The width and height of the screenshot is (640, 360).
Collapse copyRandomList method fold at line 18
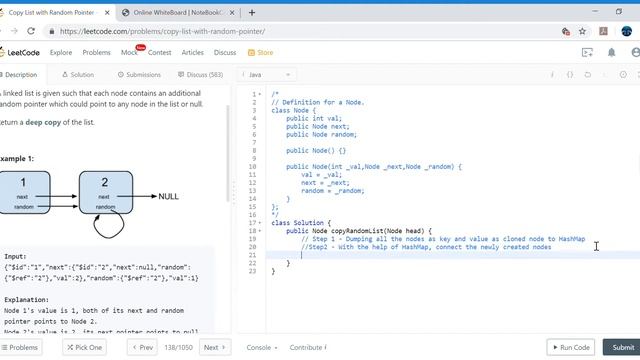coord(260,231)
